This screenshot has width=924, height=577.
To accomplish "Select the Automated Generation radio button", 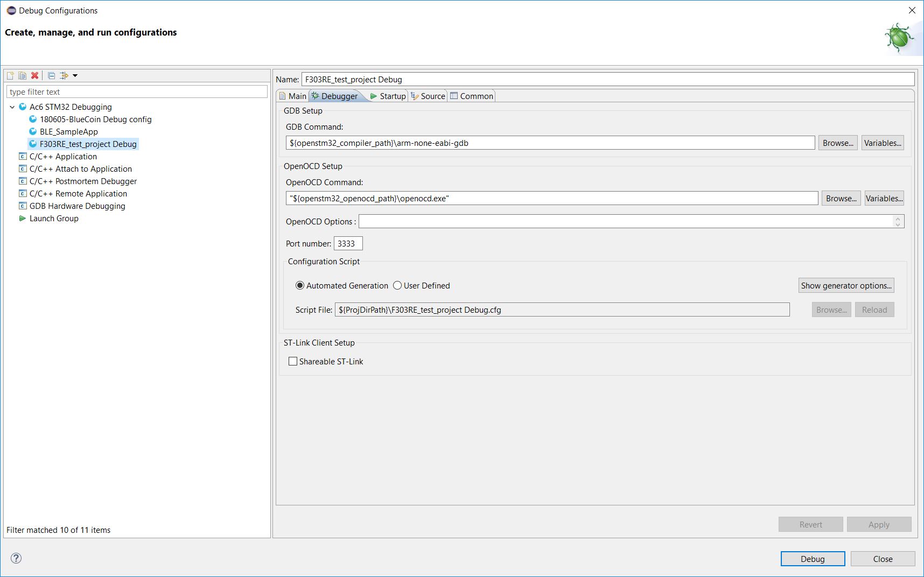I will (300, 285).
